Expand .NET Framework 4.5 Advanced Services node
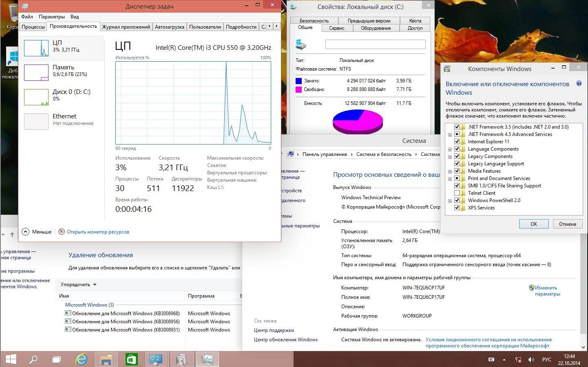Screen dimensions: 588x367 tap(450, 134)
